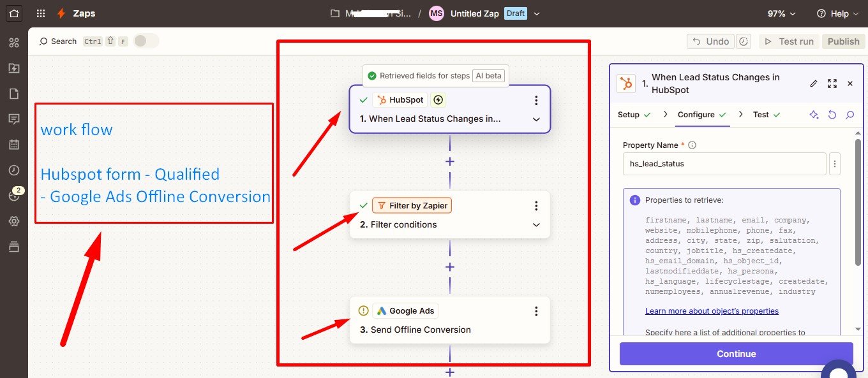Add step after Google Ads step

450,372
